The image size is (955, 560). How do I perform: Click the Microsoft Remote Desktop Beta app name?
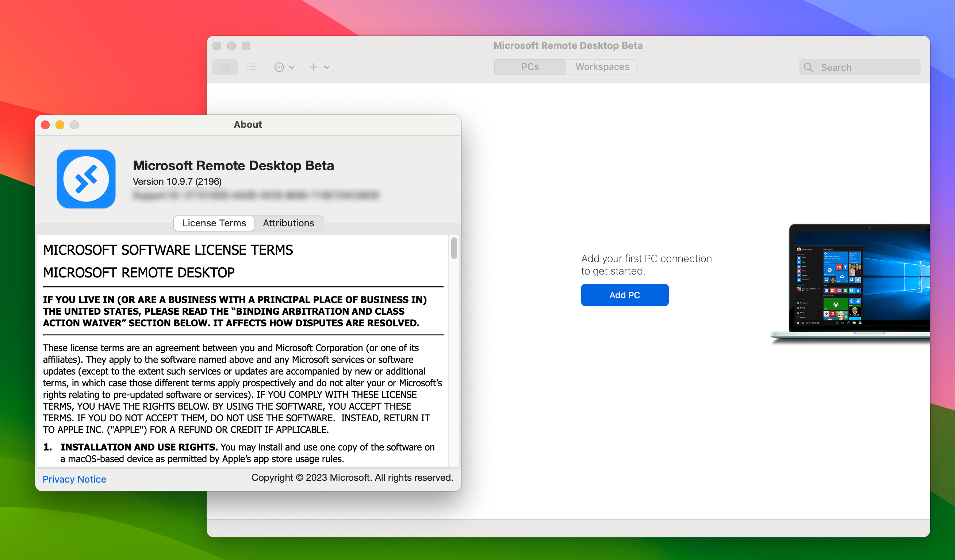[x=233, y=166]
